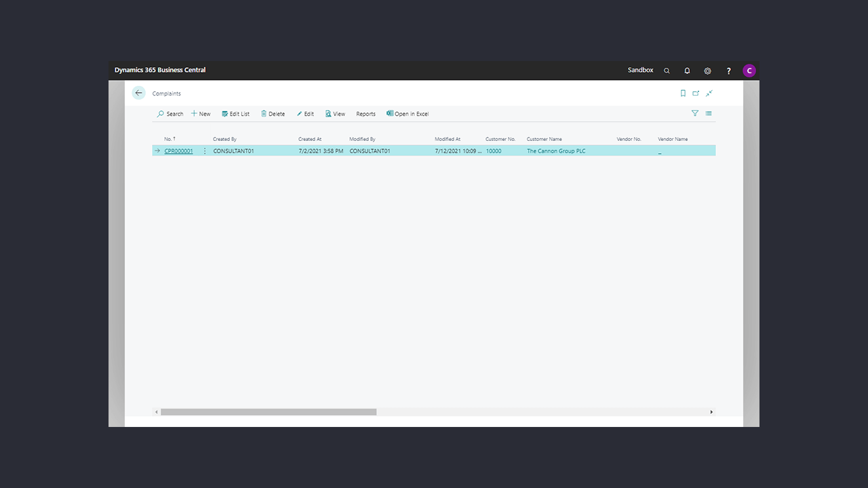This screenshot has height=488, width=868.
Task: Click the horizontal scrollbar thumb
Action: point(269,411)
